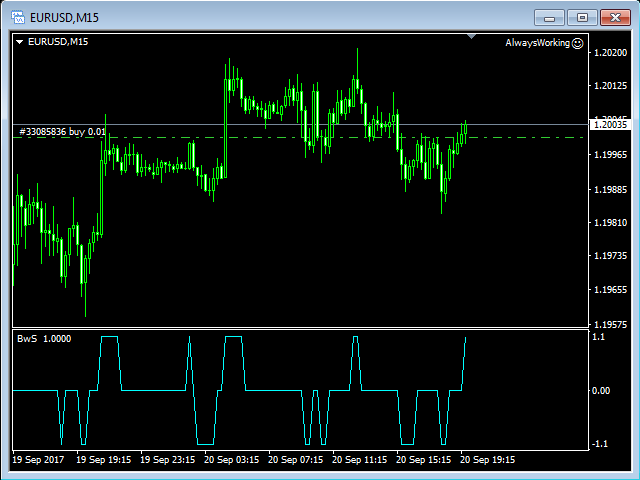Click 19 Sep 2017 date on time axis
Image resolution: width=640 pixels, height=480 pixels.
pyautogui.click(x=40, y=460)
